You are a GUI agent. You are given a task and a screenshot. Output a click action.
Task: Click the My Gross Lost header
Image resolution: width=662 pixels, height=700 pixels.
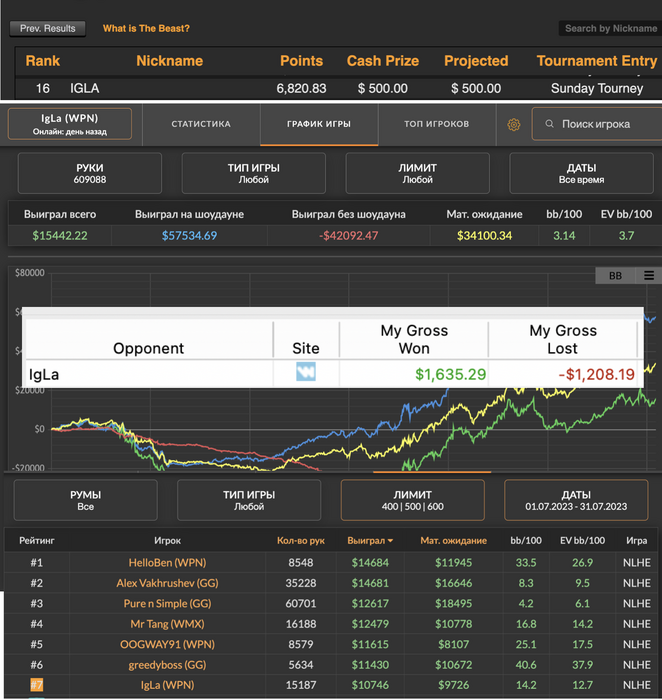(563, 339)
